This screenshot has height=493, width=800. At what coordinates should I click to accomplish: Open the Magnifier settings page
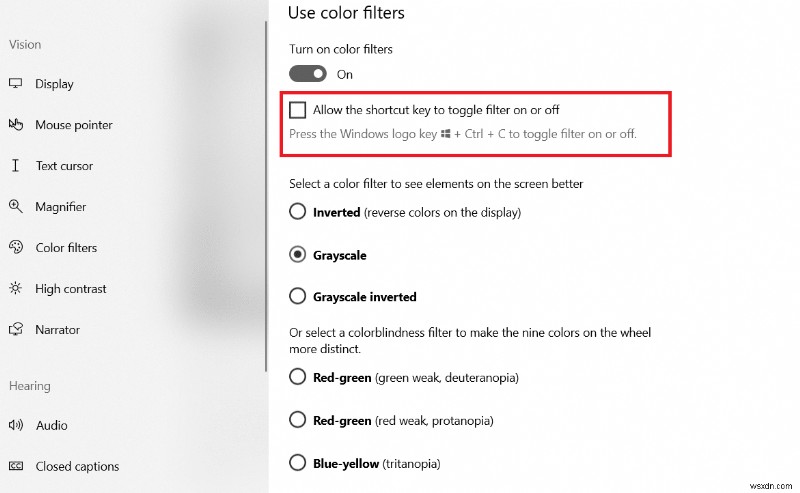tap(60, 207)
